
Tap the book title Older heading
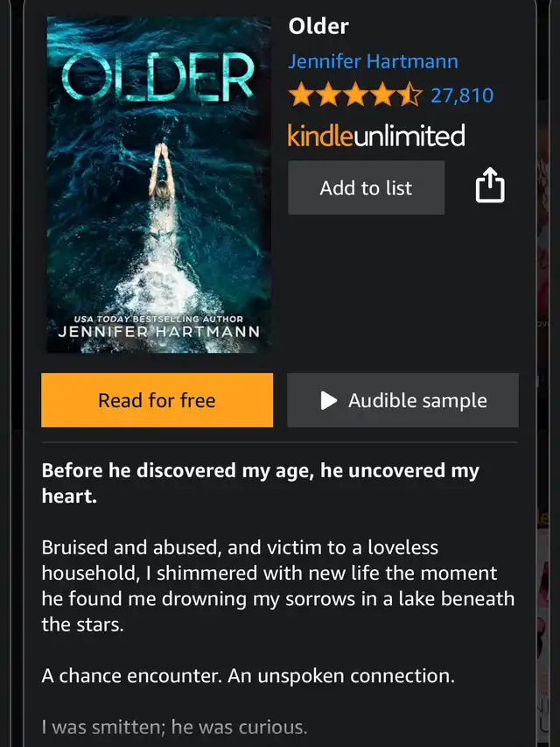(x=318, y=26)
